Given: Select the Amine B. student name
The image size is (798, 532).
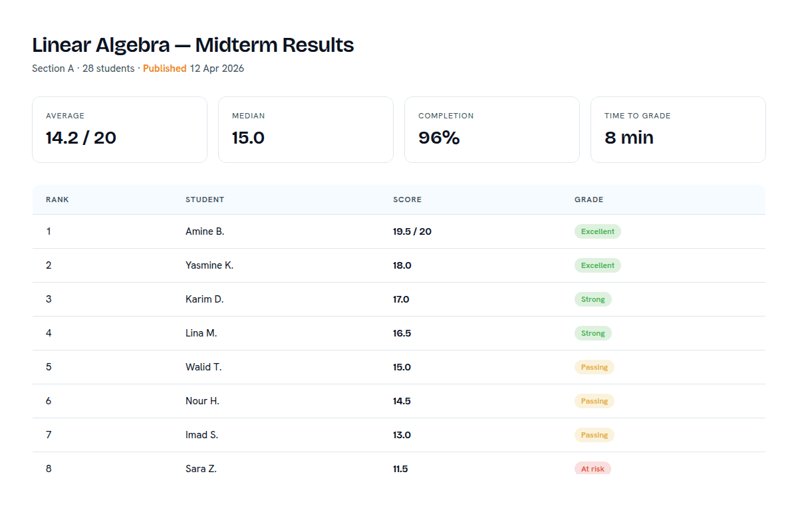Looking at the screenshot, I should (205, 231).
